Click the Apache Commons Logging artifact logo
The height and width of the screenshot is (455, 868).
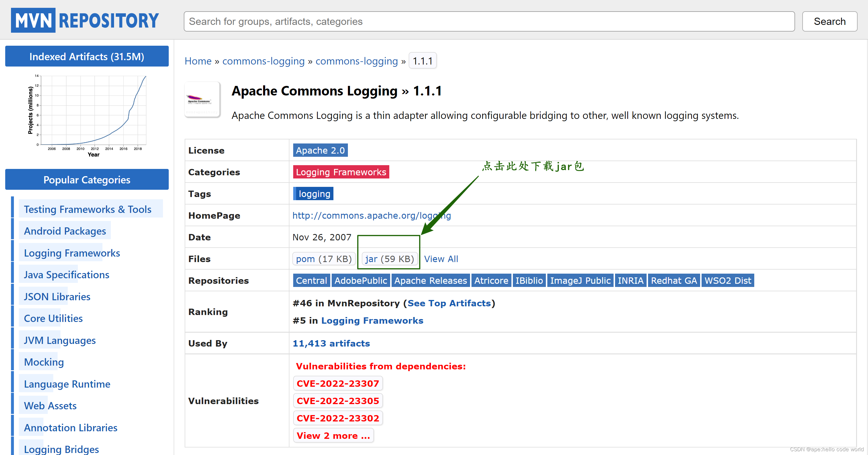pos(202,99)
